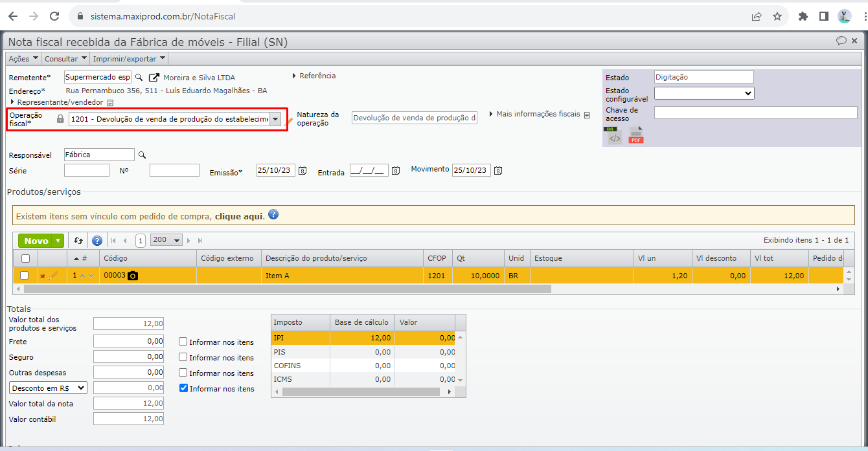The width and height of the screenshot is (868, 451).
Task: Open the Novo button dropdown arrow
Action: (59, 241)
